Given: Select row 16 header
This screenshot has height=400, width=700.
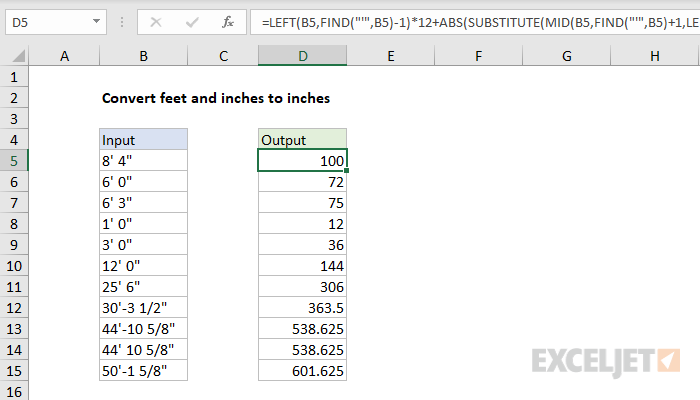Looking at the screenshot, I should tap(14, 391).
